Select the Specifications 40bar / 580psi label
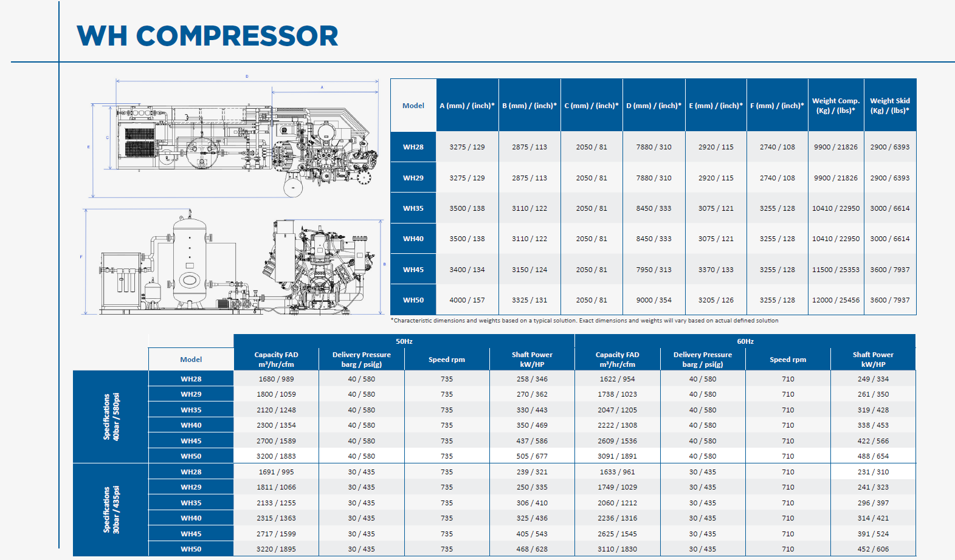Screen dimensions: 955x560 click(x=111, y=417)
